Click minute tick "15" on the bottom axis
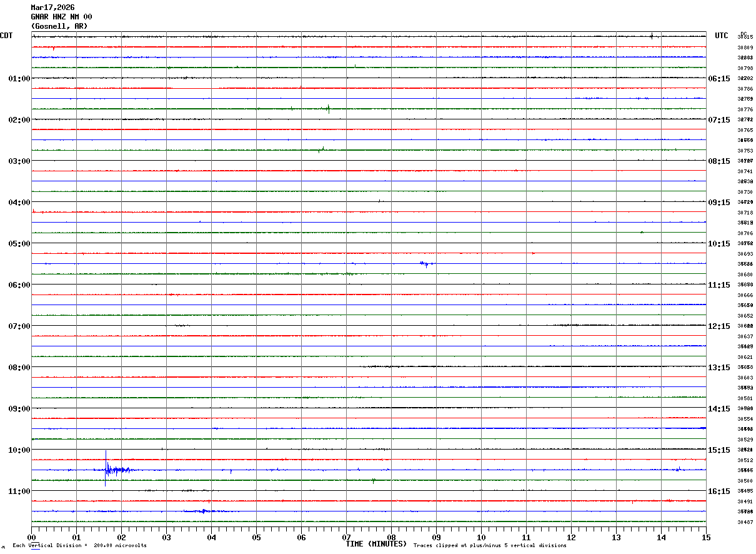The width and height of the screenshot is (756, 554). [x=706, y=537]
